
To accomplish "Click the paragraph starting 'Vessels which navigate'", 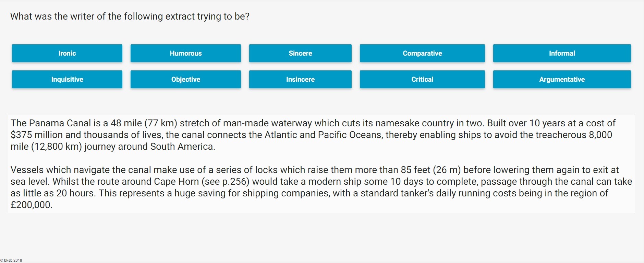I will pyautogui.click(x=308, y=187).
